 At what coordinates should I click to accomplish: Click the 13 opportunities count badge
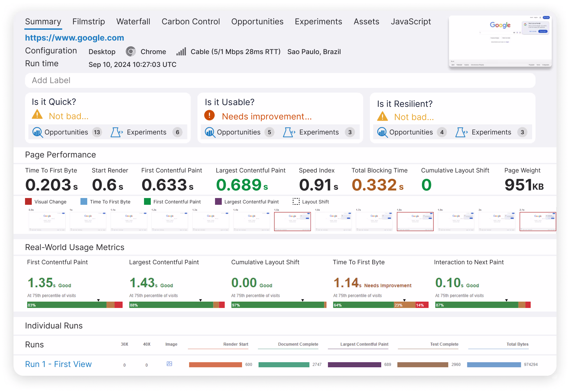pyautogui.click(x=97, y=132)
